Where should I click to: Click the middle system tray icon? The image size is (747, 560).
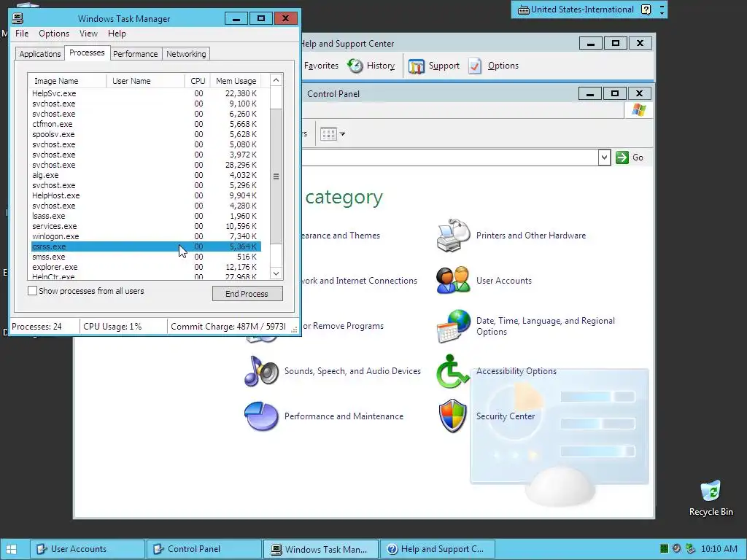[x=676, y=548]
